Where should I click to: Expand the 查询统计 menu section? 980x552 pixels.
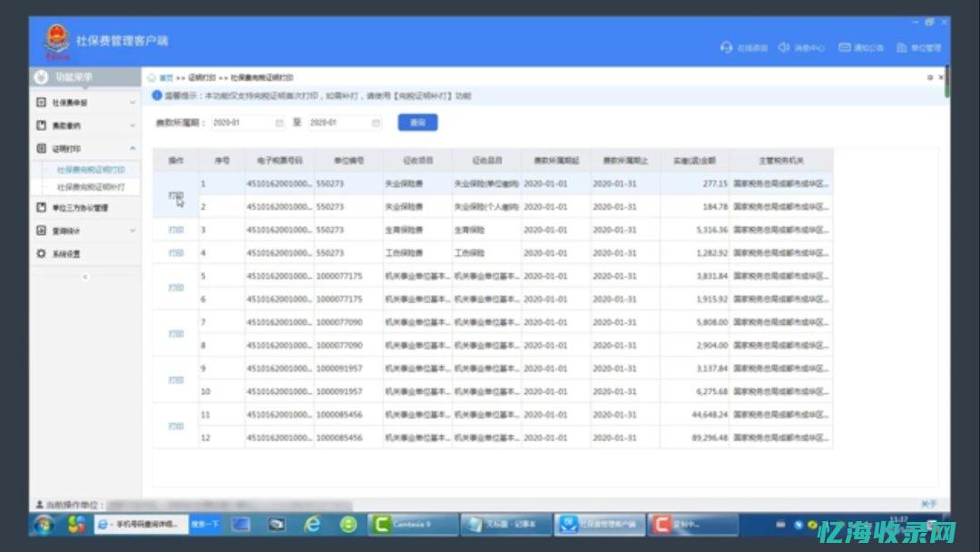click(x=132, y=231)
